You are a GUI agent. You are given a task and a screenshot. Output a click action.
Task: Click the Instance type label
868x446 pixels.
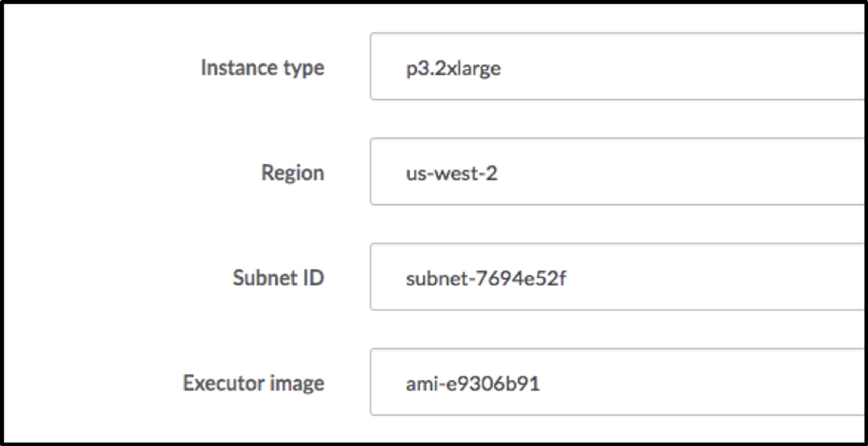[x=263, y=68]
